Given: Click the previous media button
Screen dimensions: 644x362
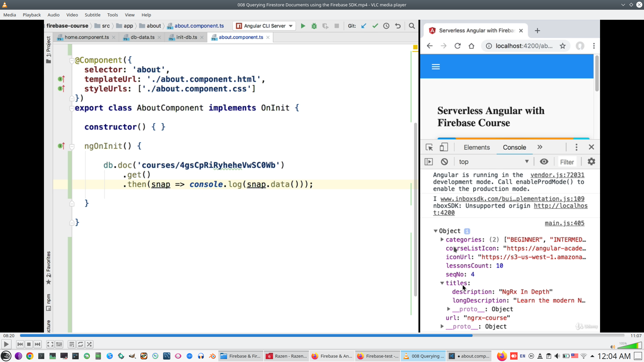Looking at the screenshot, I should point(20,344).
